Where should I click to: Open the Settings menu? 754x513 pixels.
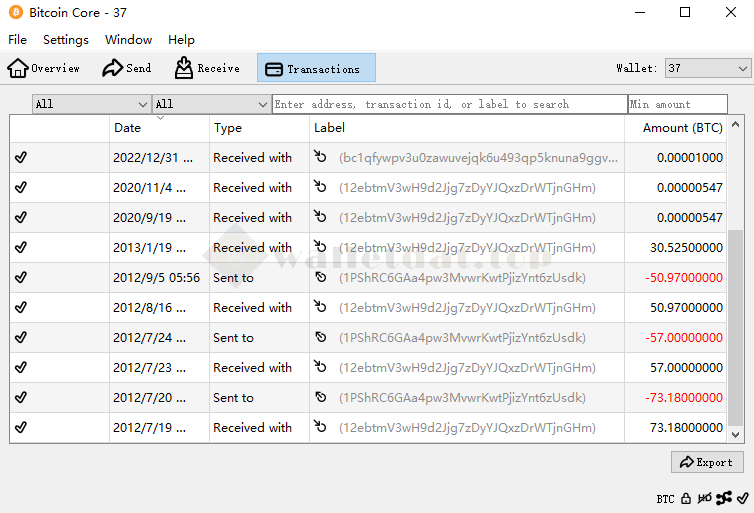[x=66, y=40]
